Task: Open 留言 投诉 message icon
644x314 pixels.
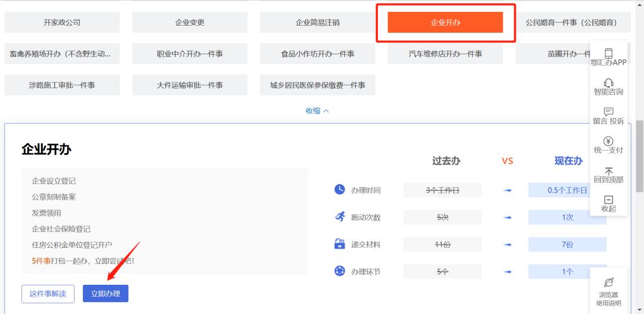Action: pos(608,111)
